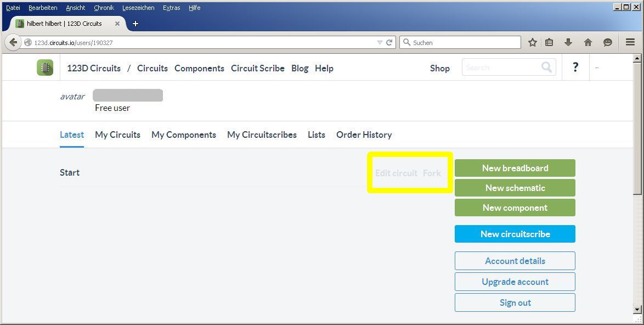The image size is (644, 325).
Task: Open Account details
Action: (x=515, y=261)
